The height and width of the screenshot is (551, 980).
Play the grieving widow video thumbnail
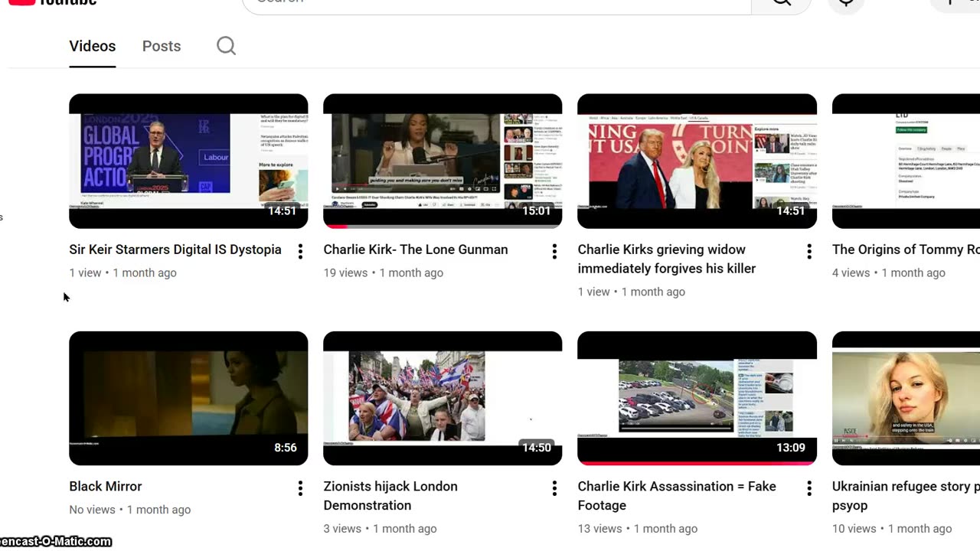[697, 161]
